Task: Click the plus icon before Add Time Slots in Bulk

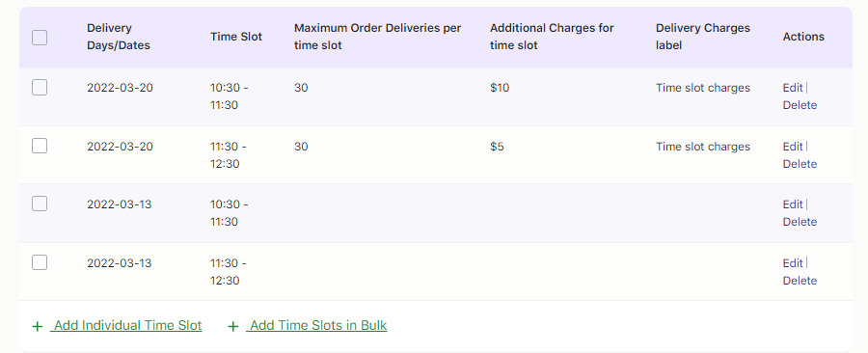Action: (233, 326)
